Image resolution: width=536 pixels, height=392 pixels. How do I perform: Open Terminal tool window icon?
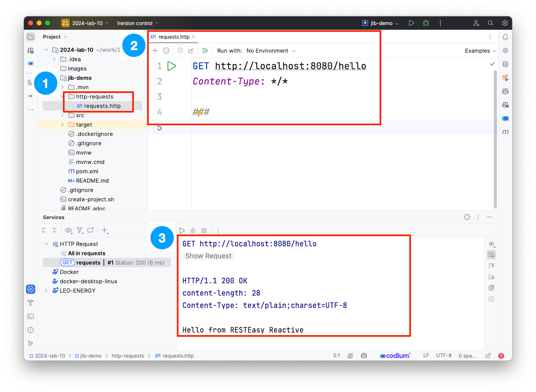(31, 316)
